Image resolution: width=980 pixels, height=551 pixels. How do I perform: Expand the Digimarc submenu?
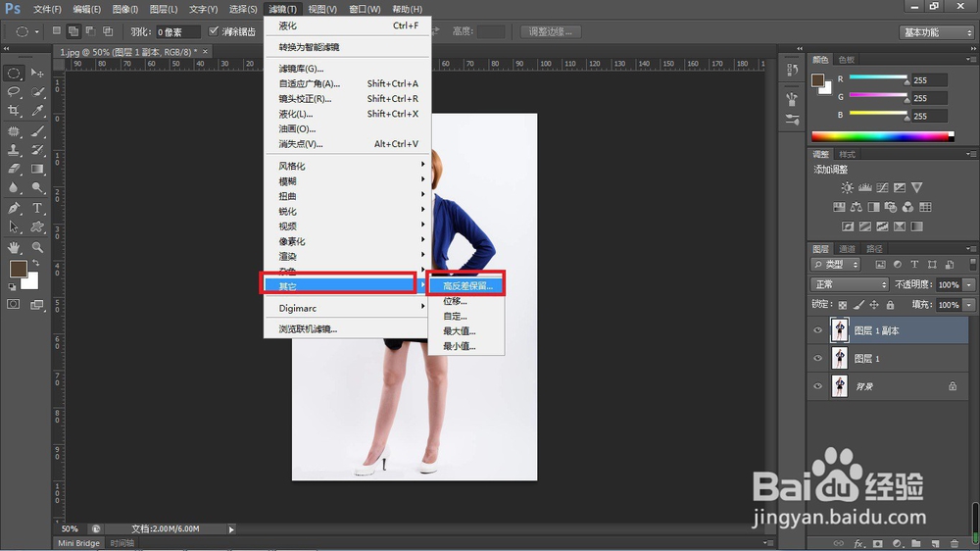tap(347, 308)
